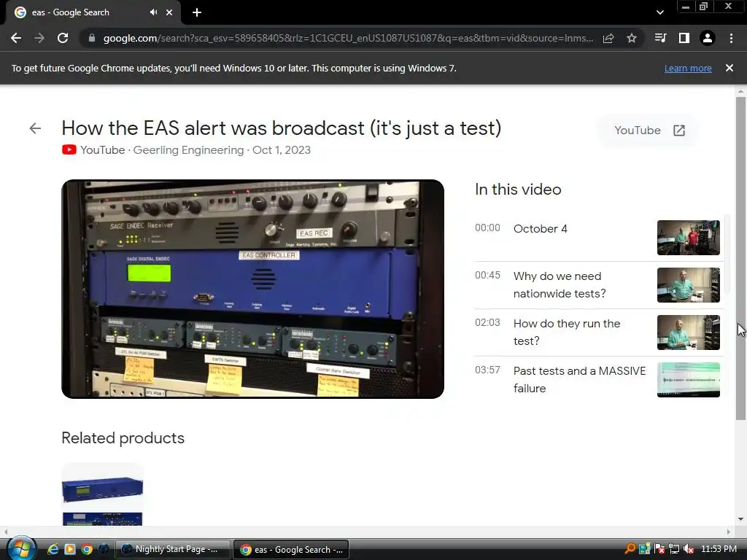This screenshot has width=747, height=560.
Task: Open Chrome's three-dot menu
Action: point(731,38)
